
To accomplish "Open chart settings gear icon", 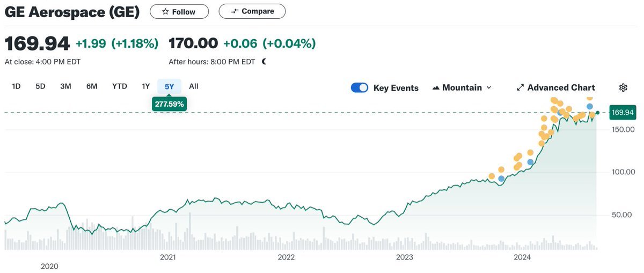I will pos(623,87).
